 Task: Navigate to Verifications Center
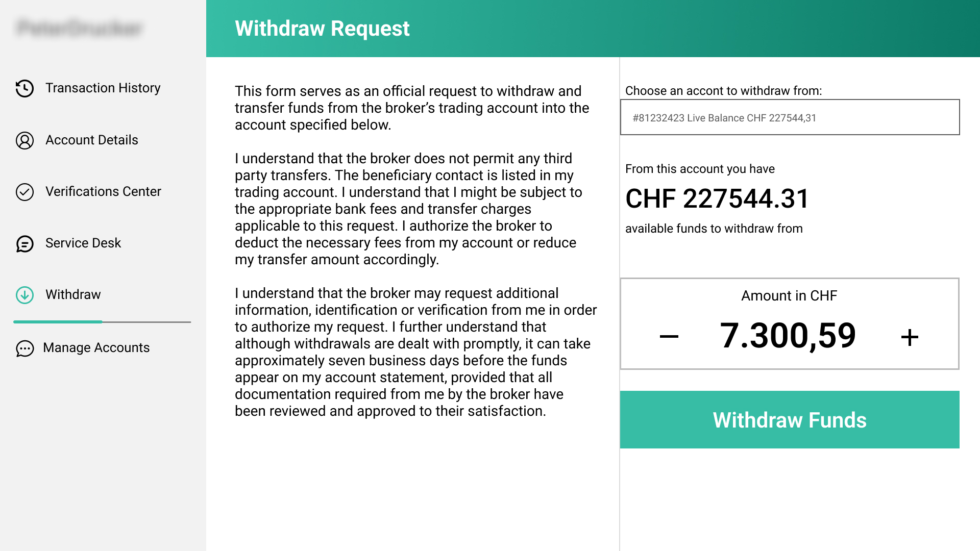(103, 192)
